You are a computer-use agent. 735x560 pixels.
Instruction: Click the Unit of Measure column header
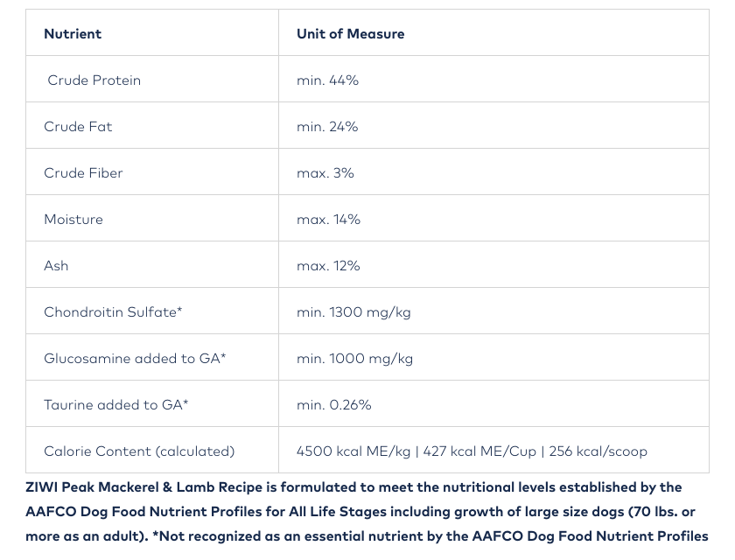[x=350, y=34]
